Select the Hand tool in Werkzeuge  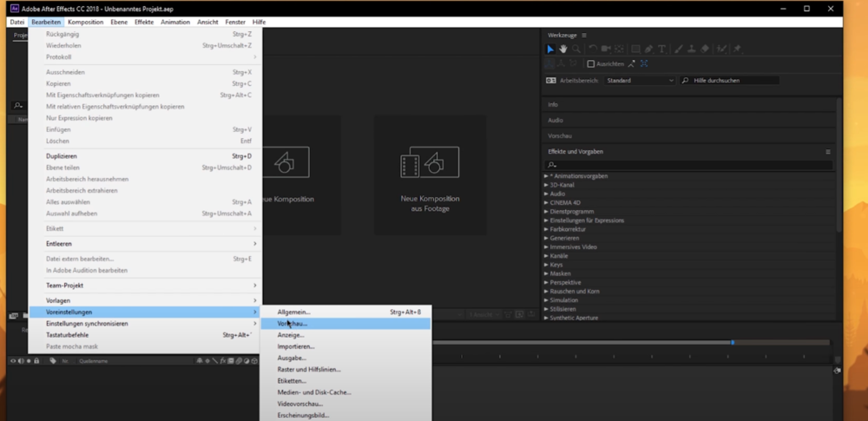pos(563,49)
